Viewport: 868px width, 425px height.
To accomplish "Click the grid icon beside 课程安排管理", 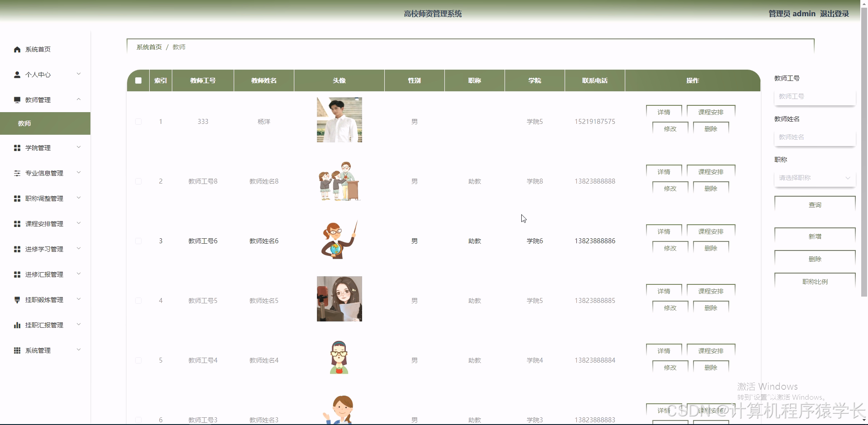I will [17, 224].
